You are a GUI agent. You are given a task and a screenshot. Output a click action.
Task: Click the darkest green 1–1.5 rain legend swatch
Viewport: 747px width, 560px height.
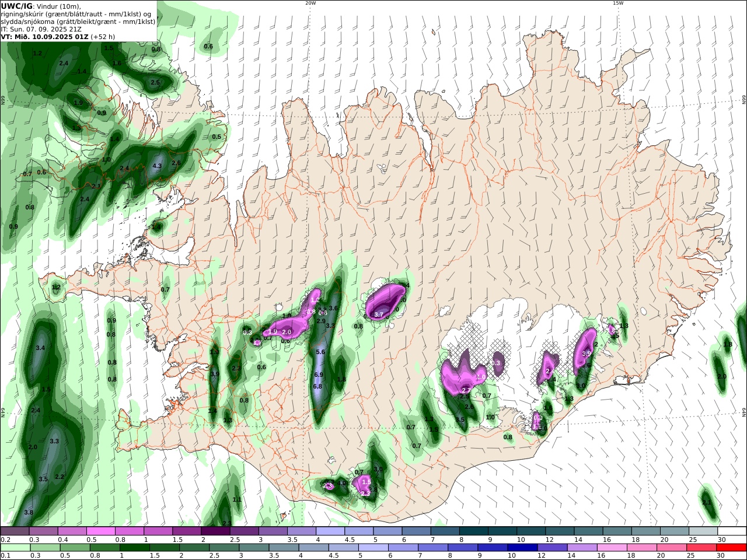pos(134,548)
